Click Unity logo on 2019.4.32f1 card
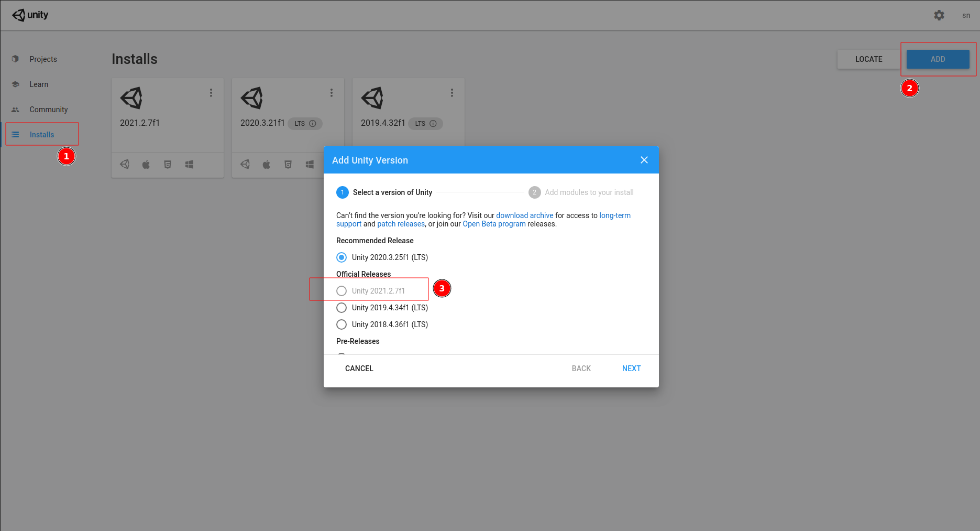Viewport: 980px width, 531px height. coord(372,98)
